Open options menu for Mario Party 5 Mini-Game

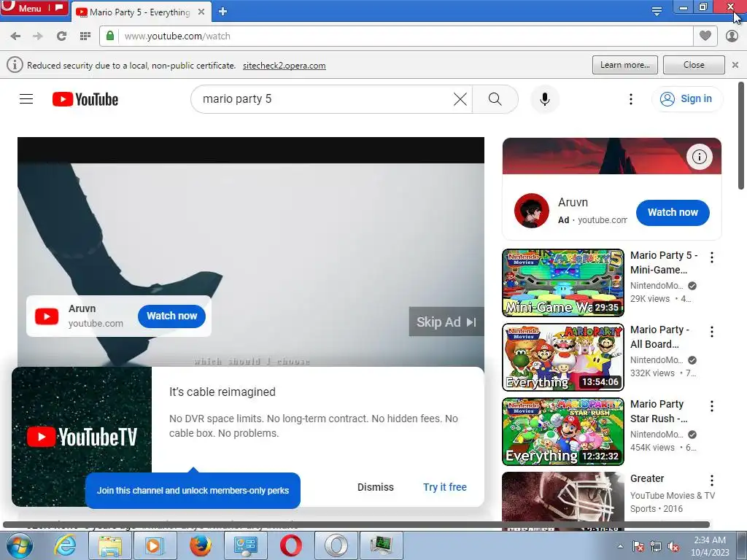coord(712,257)
